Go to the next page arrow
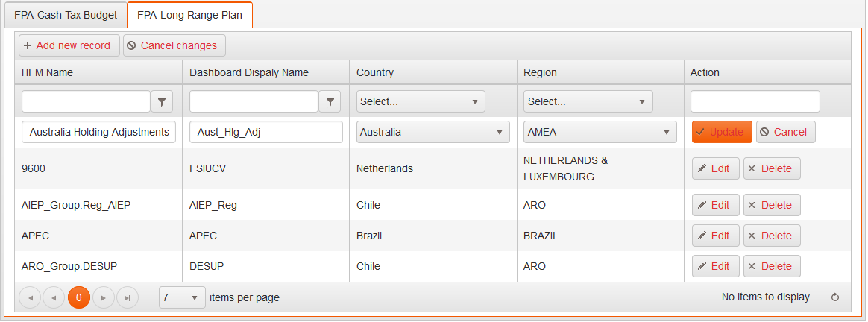This screenshot has height=322, width=868. (104, 298)
